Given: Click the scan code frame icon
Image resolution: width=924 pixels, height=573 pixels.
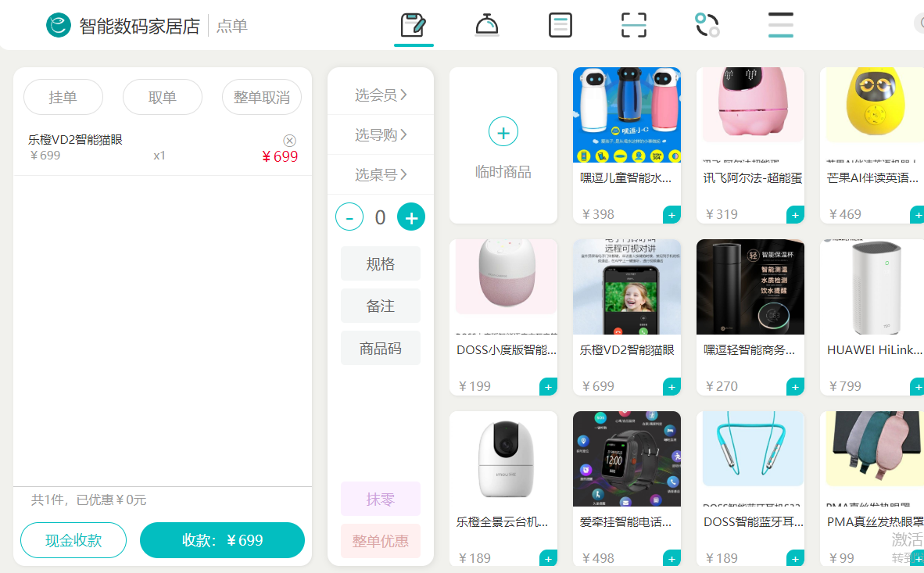Looking at the screenshot, I should (x=634, y=25).
